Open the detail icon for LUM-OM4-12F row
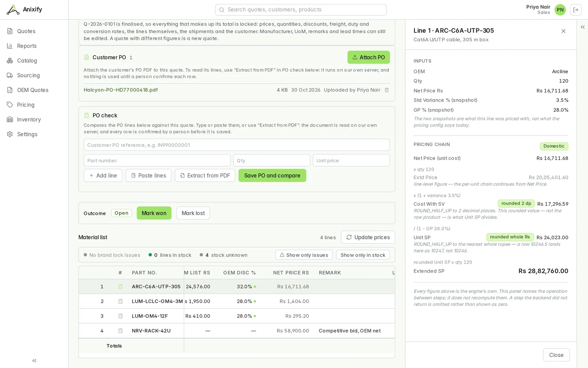The image size is (588, 368). [120, 316]
